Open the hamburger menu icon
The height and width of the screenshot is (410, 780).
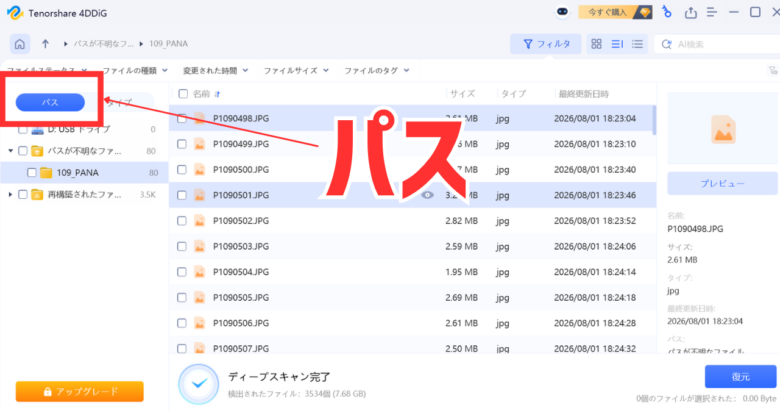712,12
